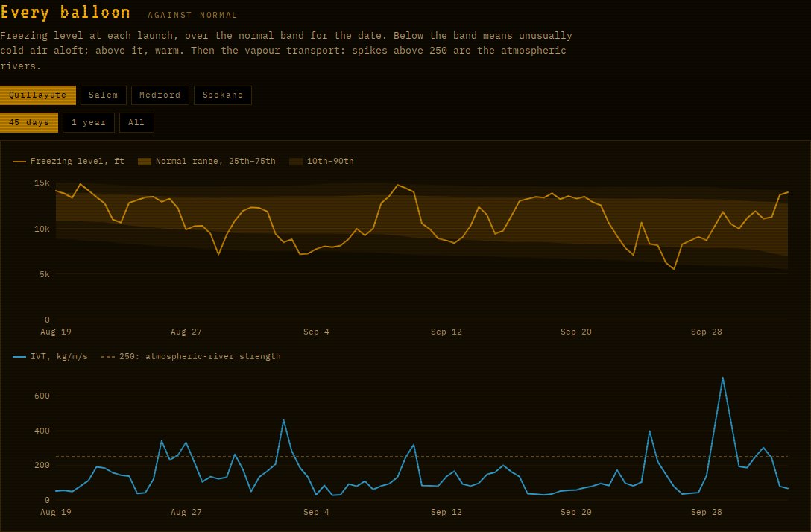Click the 200 label on IVT axis
Viewport: 811px width, 532px height.
[42, 465]
